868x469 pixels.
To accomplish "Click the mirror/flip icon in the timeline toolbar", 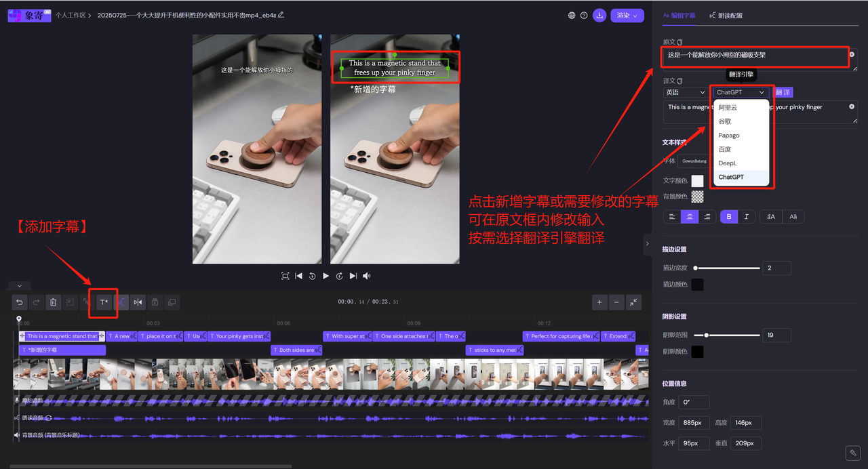I will [138, 302].
